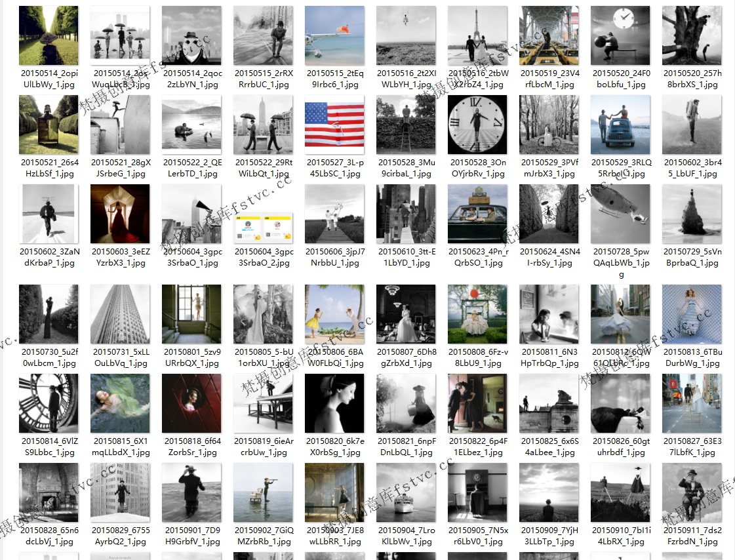Select the walking man thumbnail 20150602_3ZaNdKrbaP_1.jpg
735x560 pixels.
coord(49,214)
